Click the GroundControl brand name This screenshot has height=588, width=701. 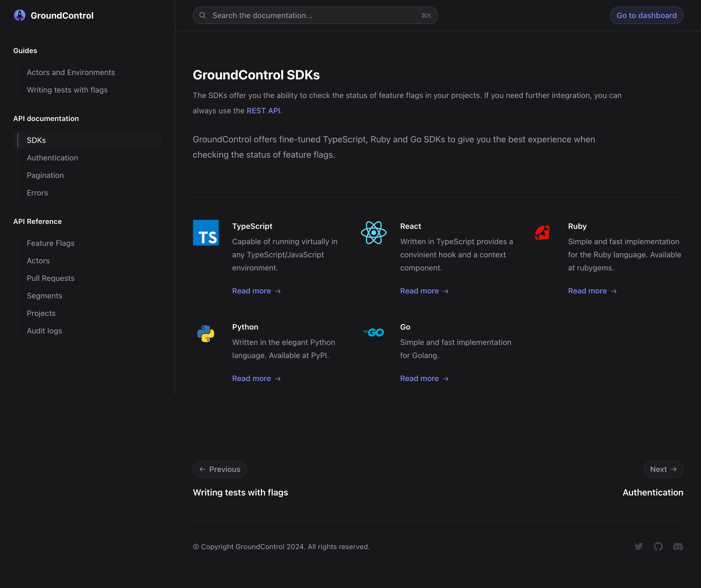click(x=62, y=15)
